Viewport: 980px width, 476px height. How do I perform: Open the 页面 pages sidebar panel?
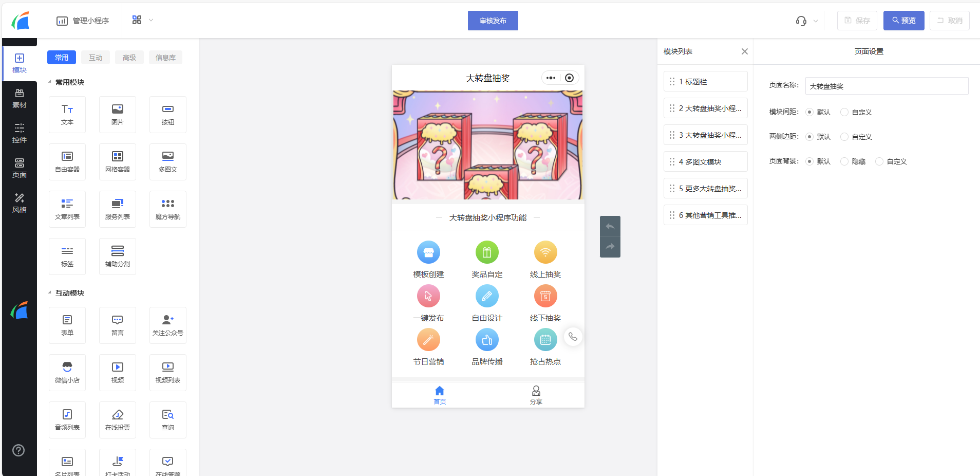(20, 169)
